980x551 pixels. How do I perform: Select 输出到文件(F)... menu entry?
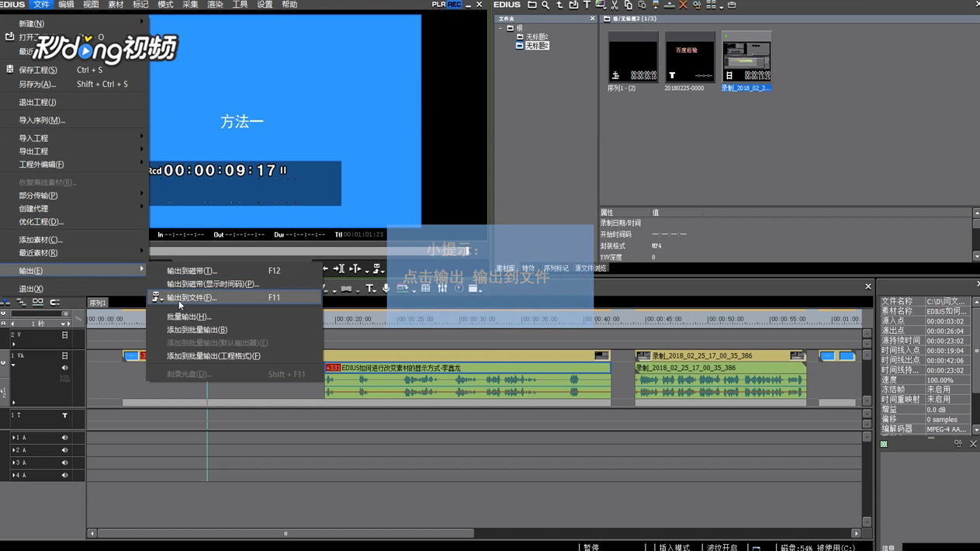234,297
